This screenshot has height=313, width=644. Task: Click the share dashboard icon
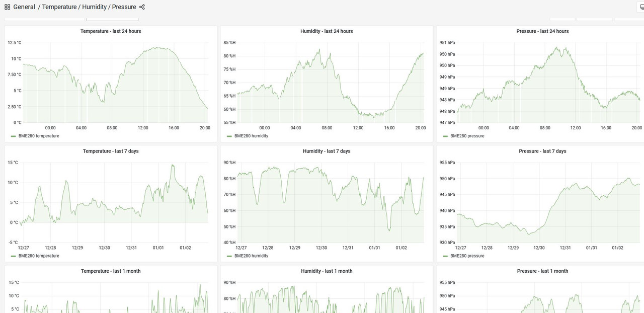point(142,7)
